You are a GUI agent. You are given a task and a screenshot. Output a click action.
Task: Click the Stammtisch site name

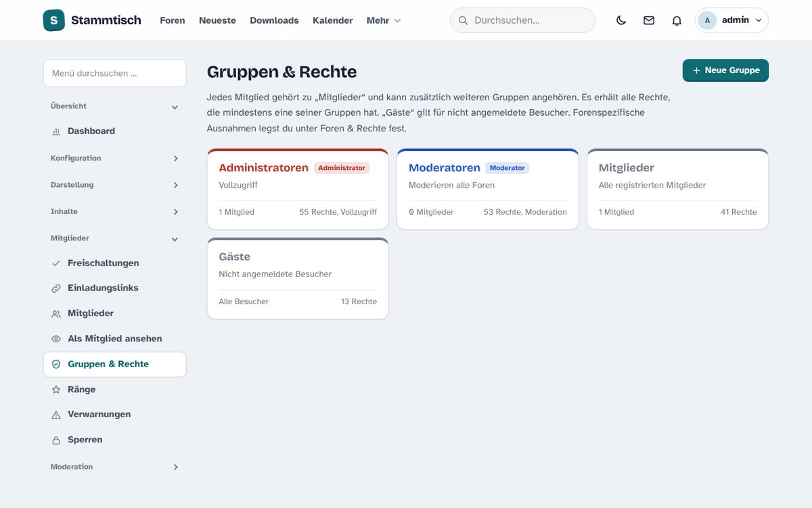(106, 20)
